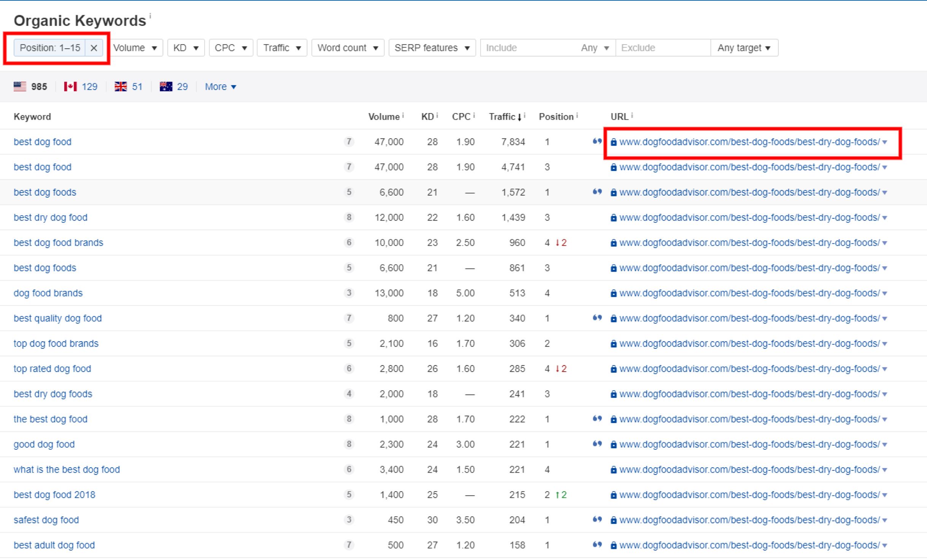Open the URL link in 'top rated dog food' row
This screenshot has height=560, width=927.
(749, 369)
